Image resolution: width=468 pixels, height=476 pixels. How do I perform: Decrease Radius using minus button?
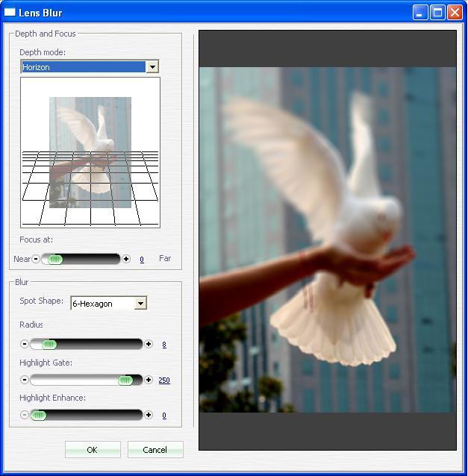[25, 344]
